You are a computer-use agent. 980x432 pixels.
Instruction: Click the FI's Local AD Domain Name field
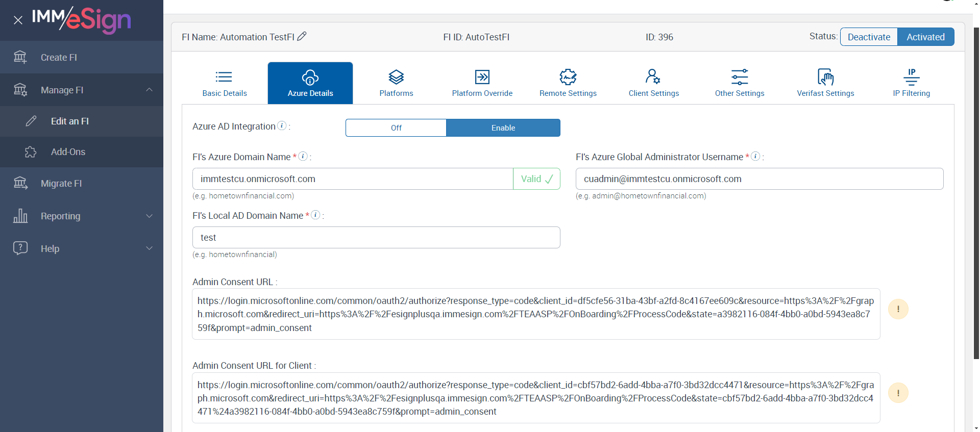[x=376, y=238]
